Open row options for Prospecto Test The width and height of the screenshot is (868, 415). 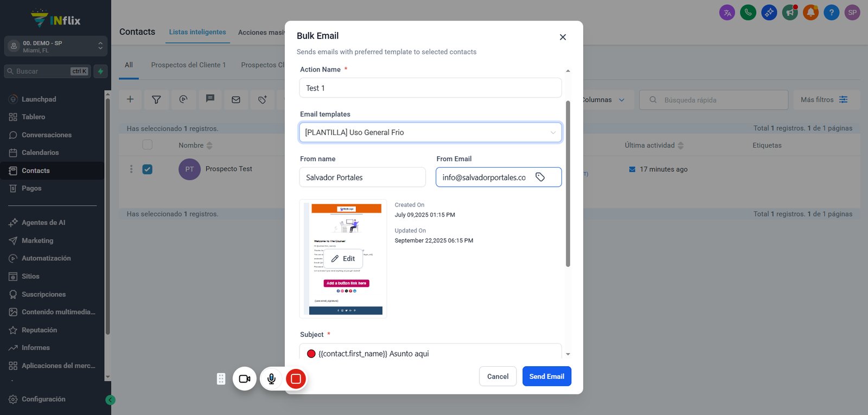[x=131, y=169]
